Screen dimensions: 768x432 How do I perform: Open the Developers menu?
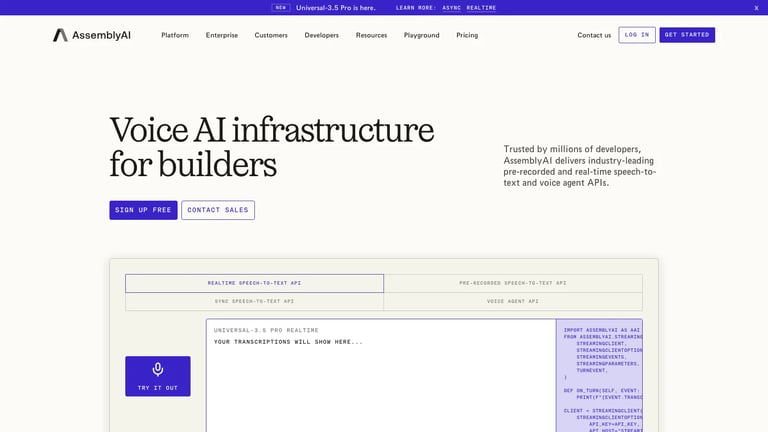(322, 35)
